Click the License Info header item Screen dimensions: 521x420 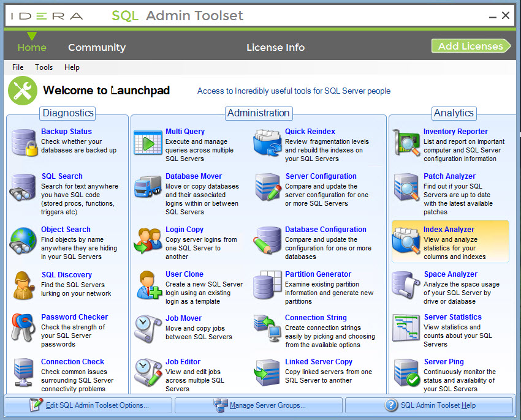pyautogui.click(x=275, y=47)
